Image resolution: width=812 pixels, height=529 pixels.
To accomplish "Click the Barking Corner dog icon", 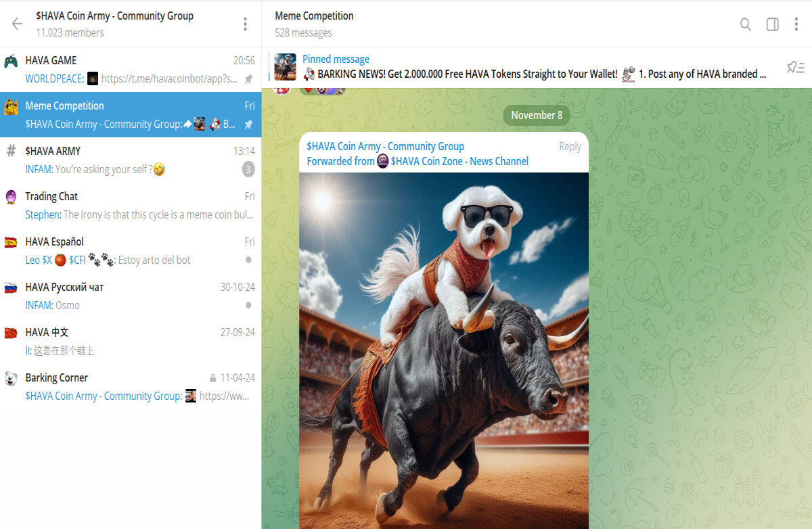I will (11, 378).
